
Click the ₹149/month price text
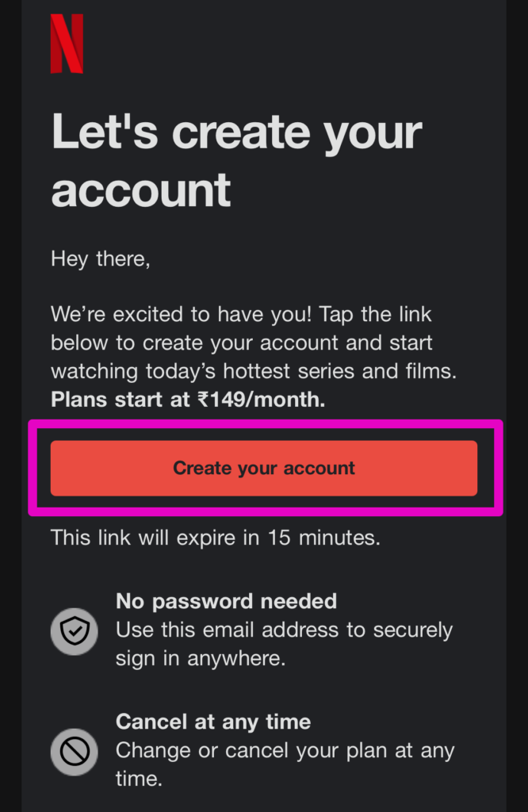261,399
